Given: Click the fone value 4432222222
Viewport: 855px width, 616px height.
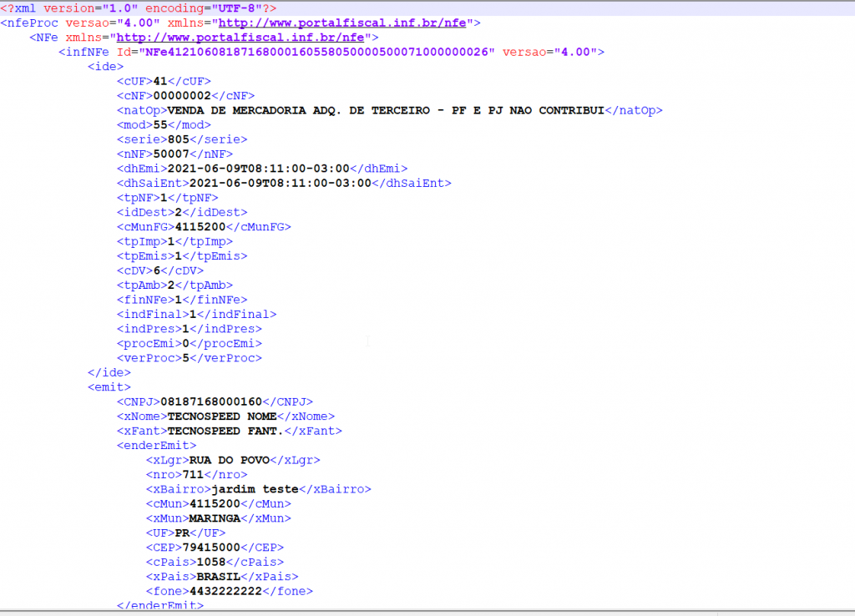Looking at the screenshot, I should [x=225, y=592].
